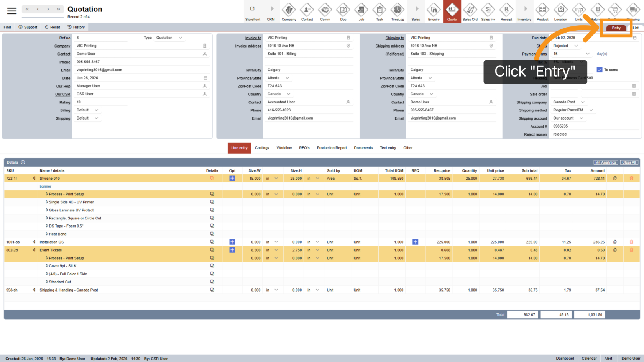Open the quotation Type dropdown
Viewport: 644px width, 362px height.
pos(180,38)
